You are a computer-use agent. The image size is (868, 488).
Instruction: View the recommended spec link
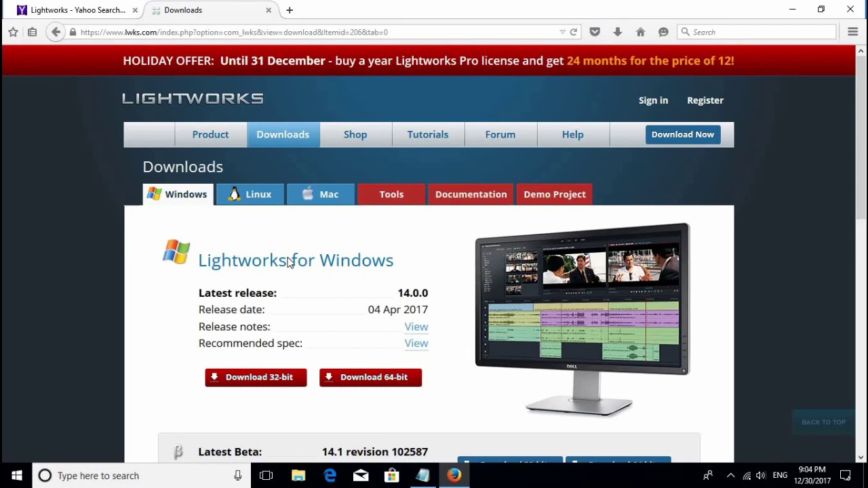[x=416, y=343]
